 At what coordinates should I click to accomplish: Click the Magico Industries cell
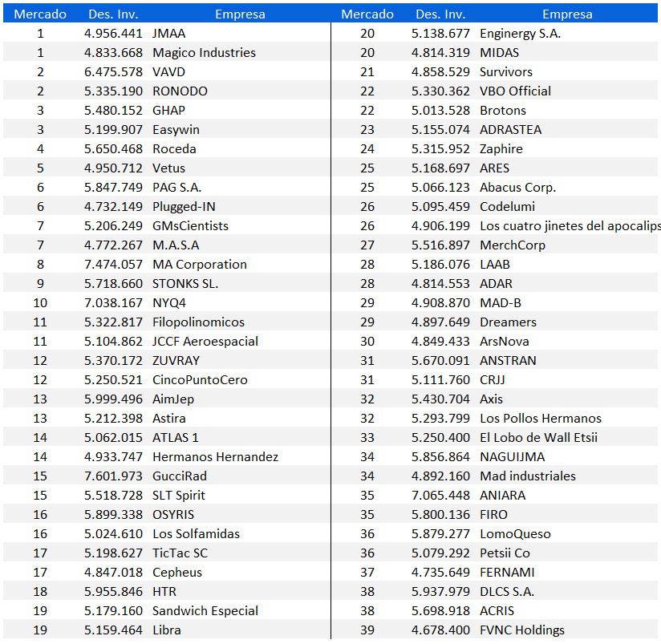[204, 53]
